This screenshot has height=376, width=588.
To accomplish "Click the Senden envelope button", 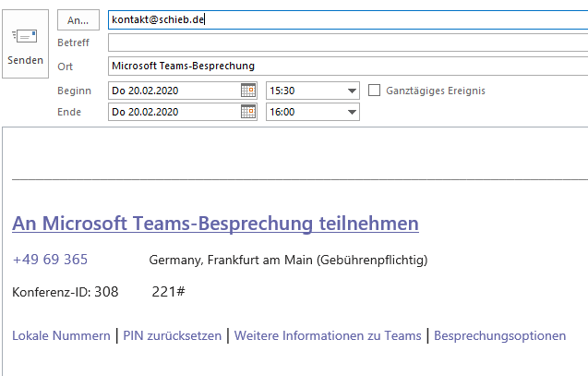I will point(25,45).
